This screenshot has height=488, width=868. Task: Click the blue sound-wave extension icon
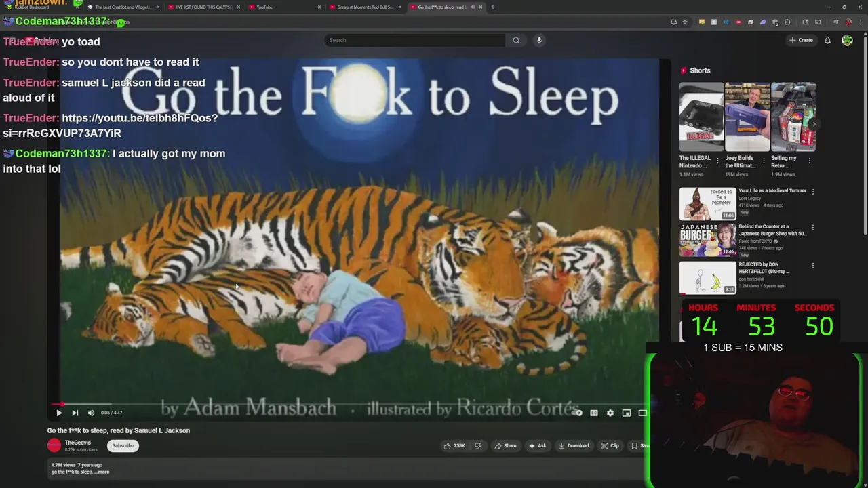pos(726,22)
